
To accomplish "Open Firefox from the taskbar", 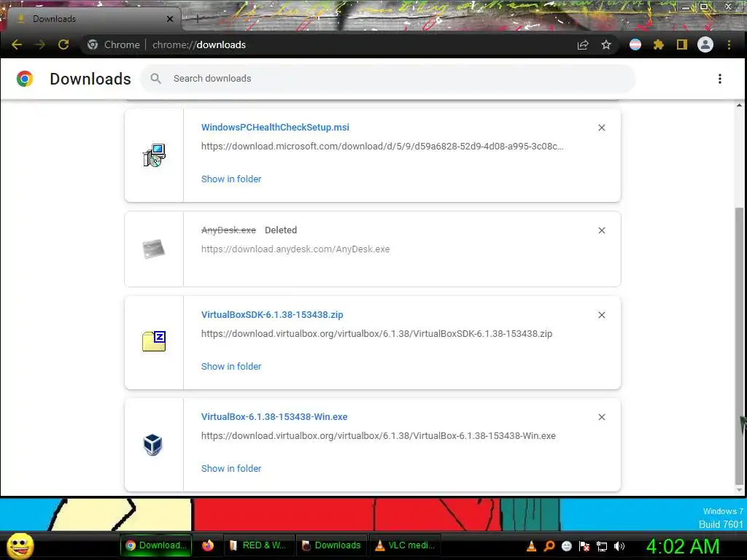I will (x=208, y=545).
